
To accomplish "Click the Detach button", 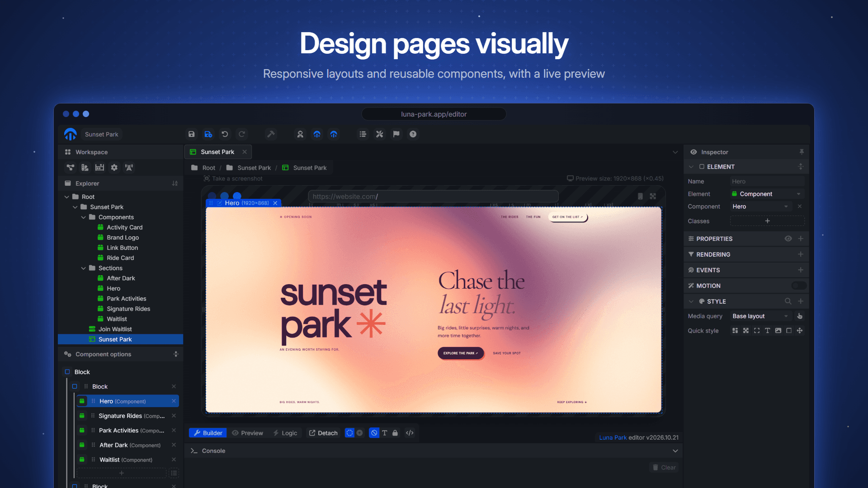I will click(323, 433).
